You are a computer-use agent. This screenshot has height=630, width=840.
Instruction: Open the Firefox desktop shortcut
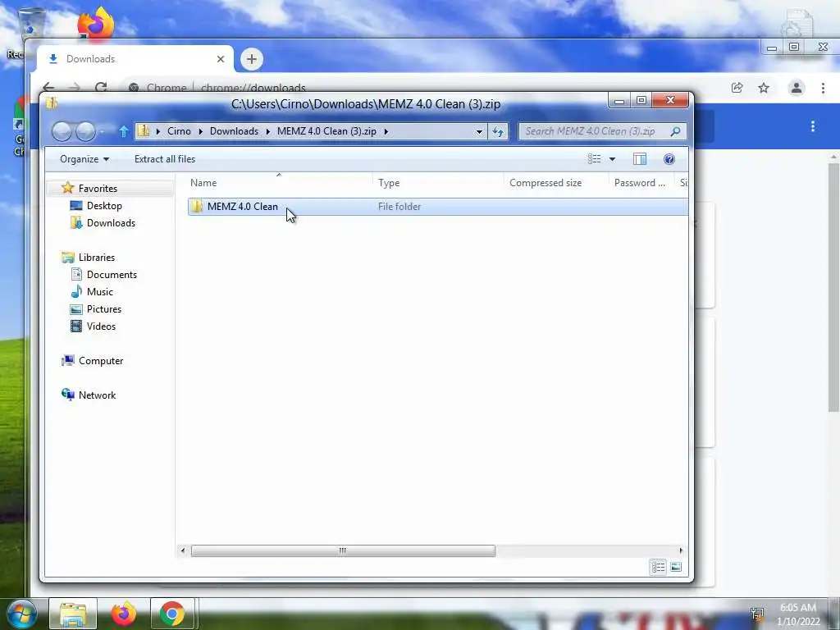[x=97, y=24]
